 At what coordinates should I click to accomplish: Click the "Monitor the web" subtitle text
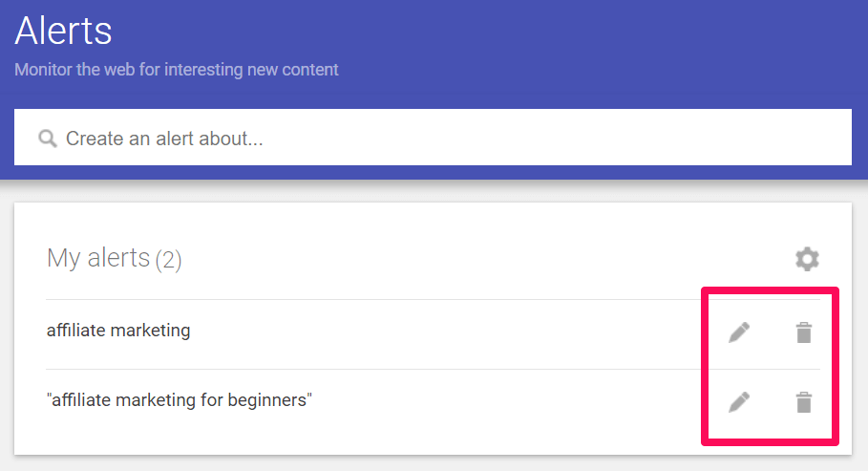pos(177,70)
